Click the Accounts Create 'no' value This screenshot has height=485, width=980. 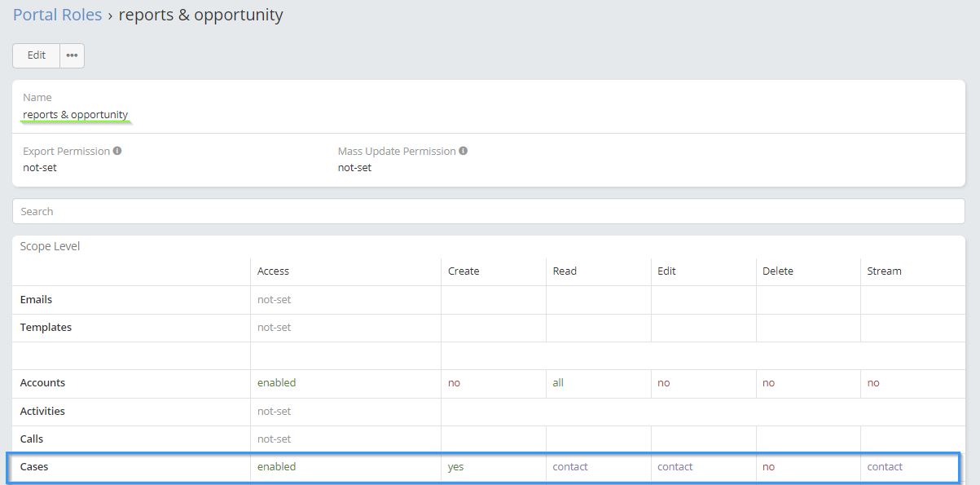454,383
